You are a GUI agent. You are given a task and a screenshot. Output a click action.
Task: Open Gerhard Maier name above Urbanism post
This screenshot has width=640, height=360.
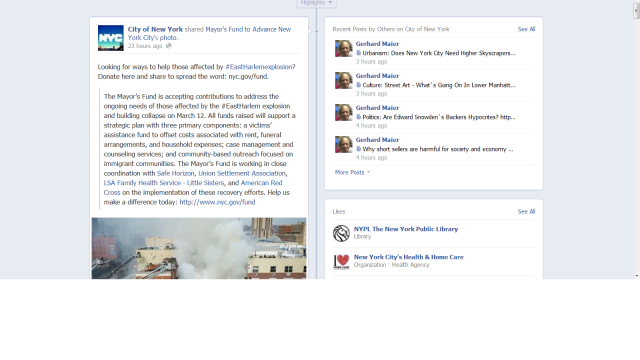click(x=377, y=44)
